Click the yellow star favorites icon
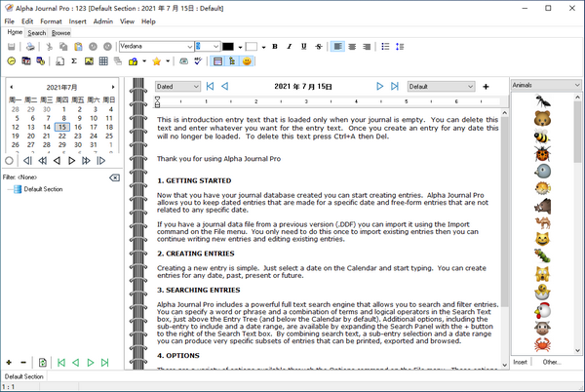The width and height of the screenshot is (585, 392). 155,61
